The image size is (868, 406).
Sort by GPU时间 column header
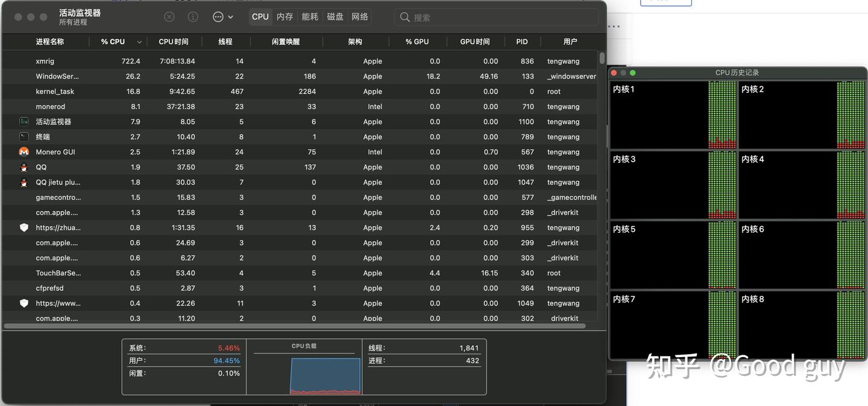pyautogui.click(x=475, y=42)
